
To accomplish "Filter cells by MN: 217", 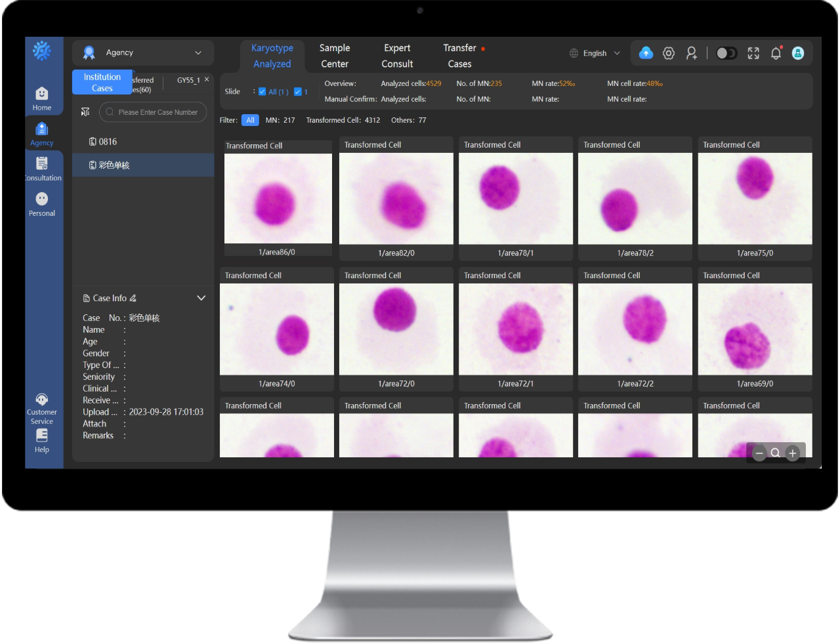I will pyautogui.click(x=280, y=120).
